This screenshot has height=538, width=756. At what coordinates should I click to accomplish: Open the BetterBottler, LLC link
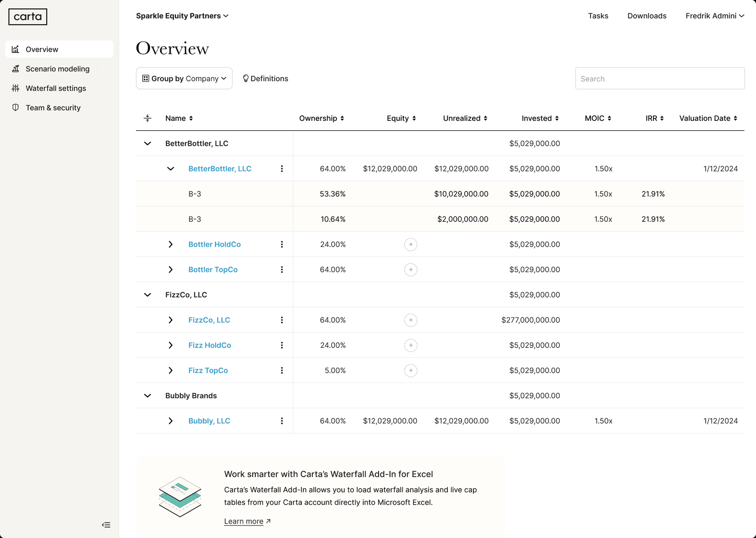(220, 169)
